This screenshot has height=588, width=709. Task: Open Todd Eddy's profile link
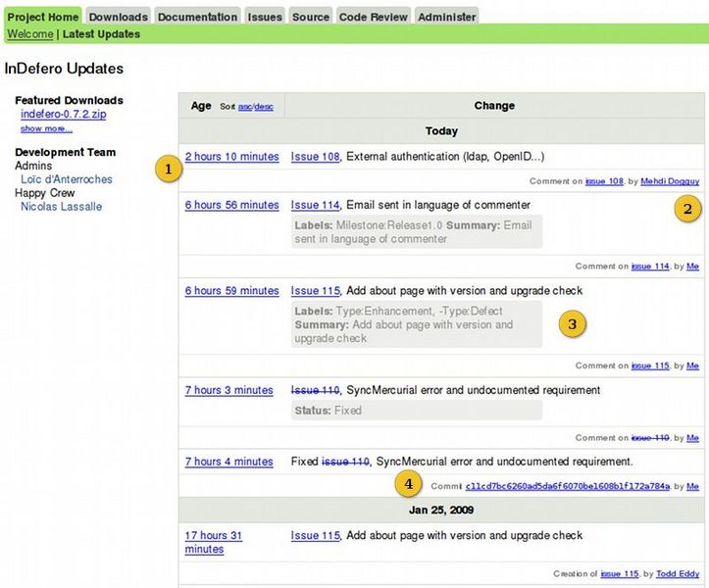(678, 574)
